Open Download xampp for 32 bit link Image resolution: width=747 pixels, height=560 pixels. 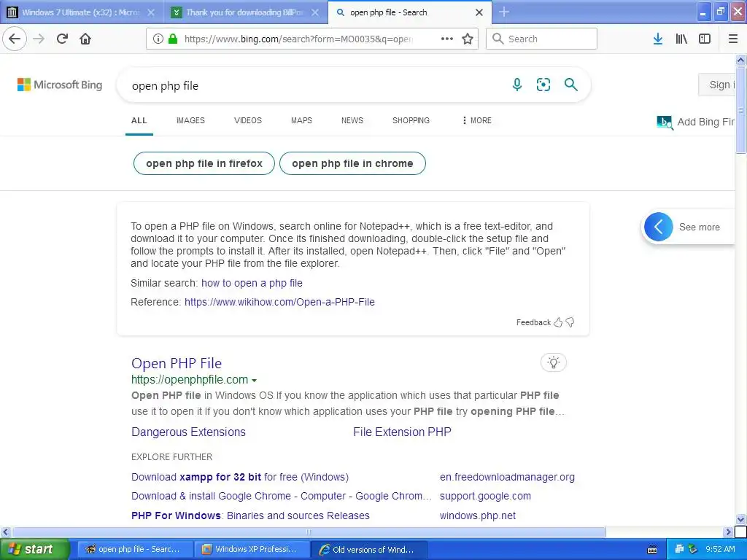240,477
